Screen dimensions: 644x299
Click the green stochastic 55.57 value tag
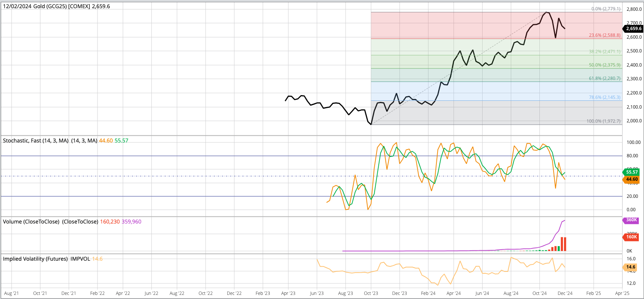point(632,172)
